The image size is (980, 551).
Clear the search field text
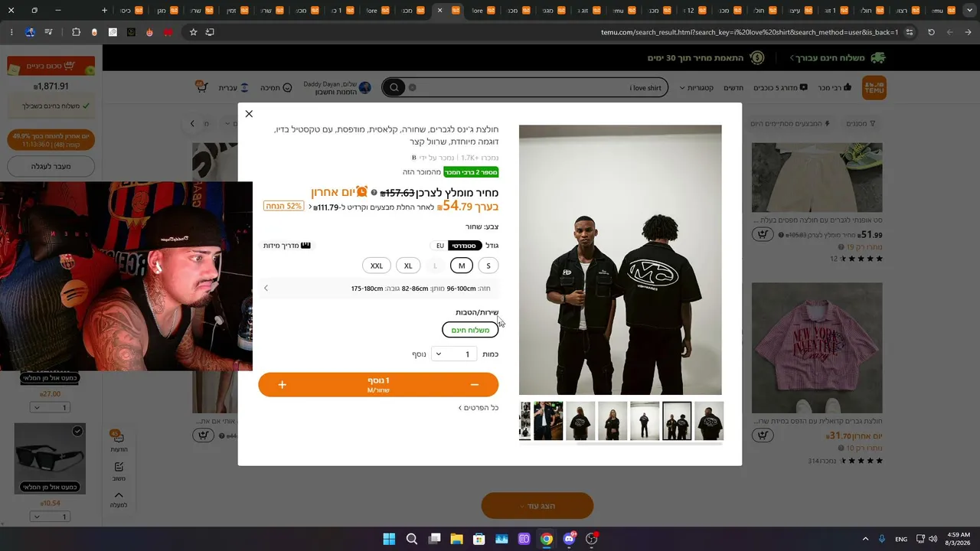coord(412,88)
